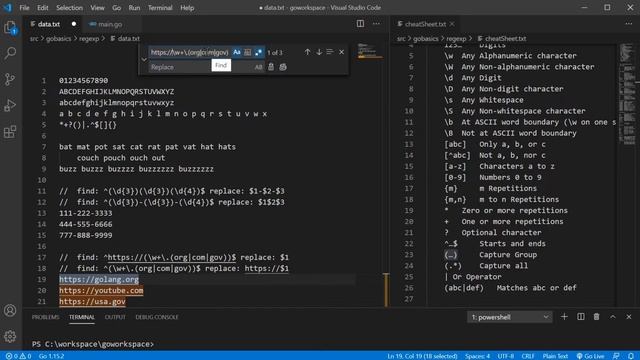Change indentation via Spaces: 4
This screenshot has width=640, height=360.
(x=477, y=356)
